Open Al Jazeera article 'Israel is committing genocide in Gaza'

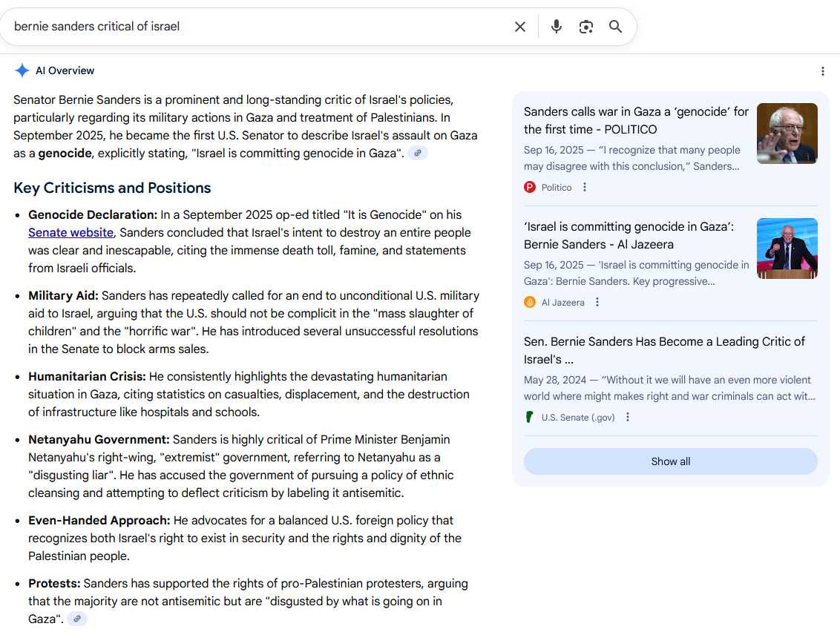629,235
